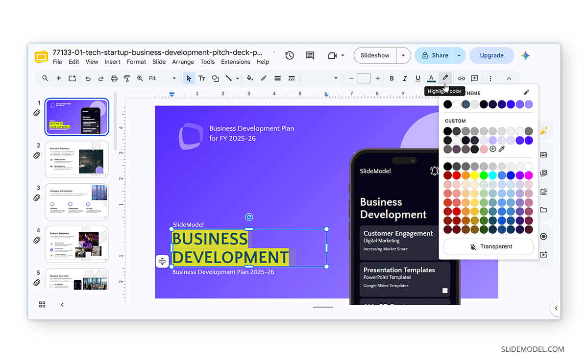The width and height of the screenshot is (588, 364).
Task: Toggle bold formatting
Action: pos(392,78)
